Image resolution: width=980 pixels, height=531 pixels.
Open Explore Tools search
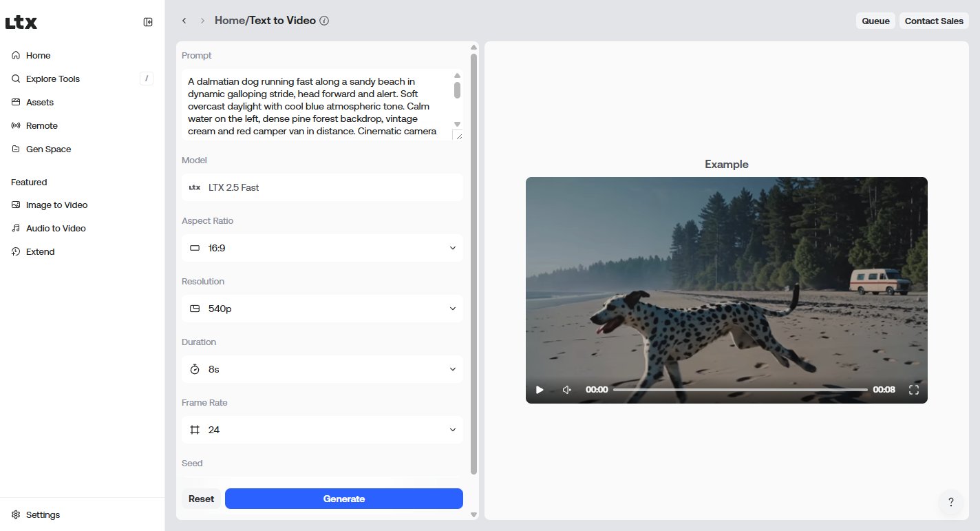(x=83, y=79)
